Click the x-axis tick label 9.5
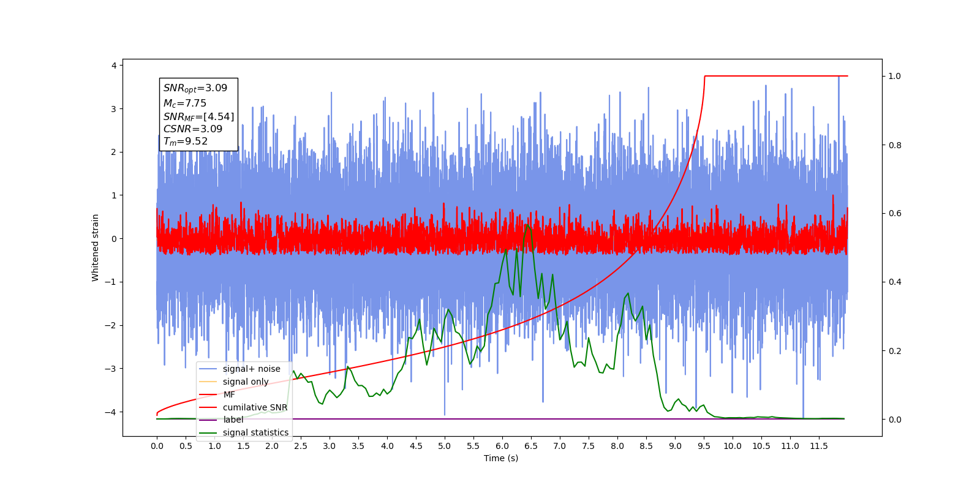The image size is (980, 490). [x=704, y=446]
